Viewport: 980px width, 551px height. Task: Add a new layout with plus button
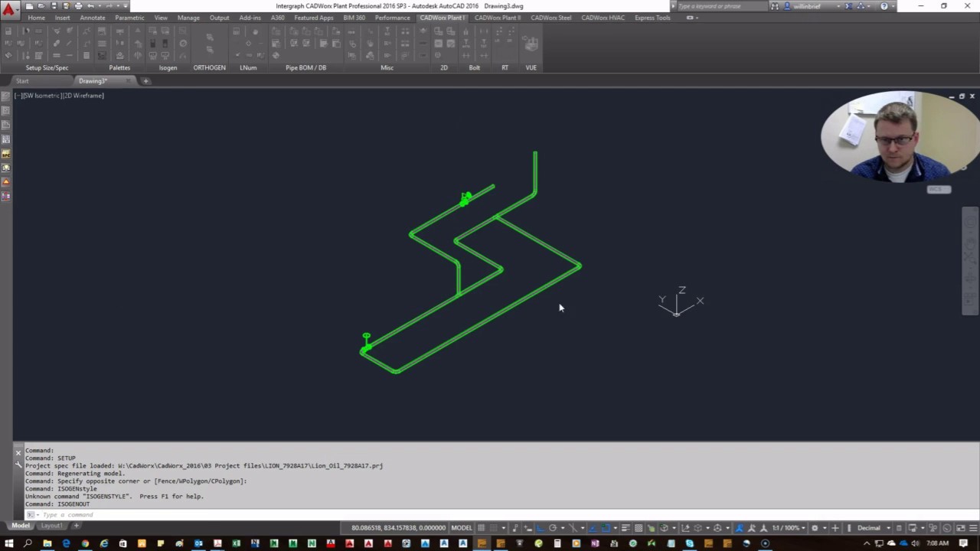[76, 526]
